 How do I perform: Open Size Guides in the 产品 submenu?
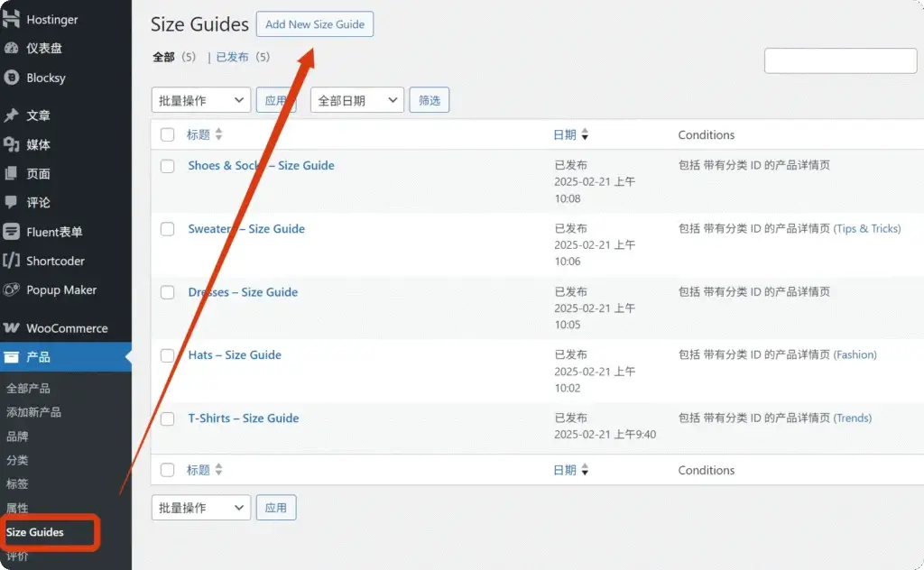coord(35,532)
